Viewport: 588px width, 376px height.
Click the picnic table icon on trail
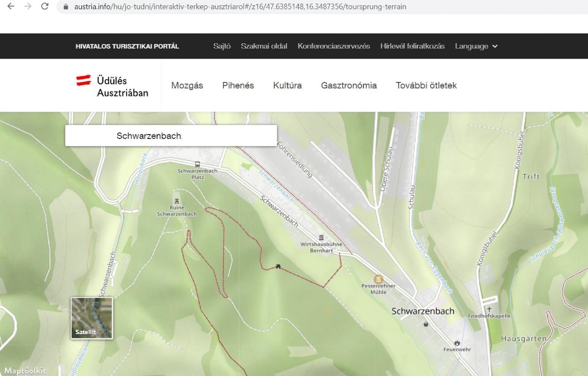click(278, 266)
